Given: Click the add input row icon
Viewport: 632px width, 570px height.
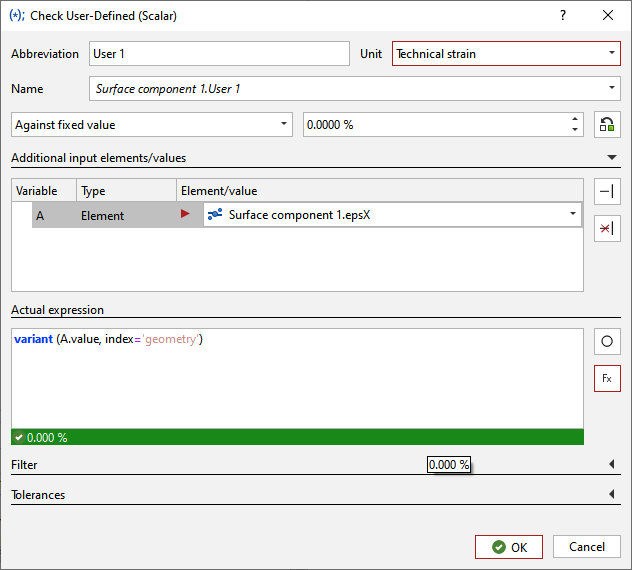Looking at the screenshot, I should click(x=607, y=193).
